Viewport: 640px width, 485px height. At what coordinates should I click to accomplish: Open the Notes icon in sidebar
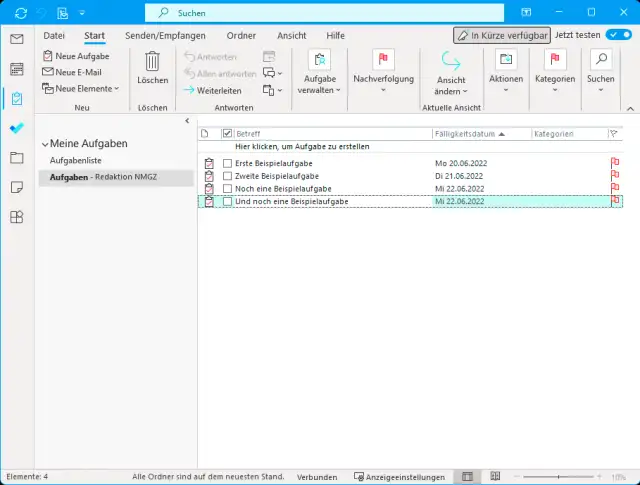tap(16, 187)
